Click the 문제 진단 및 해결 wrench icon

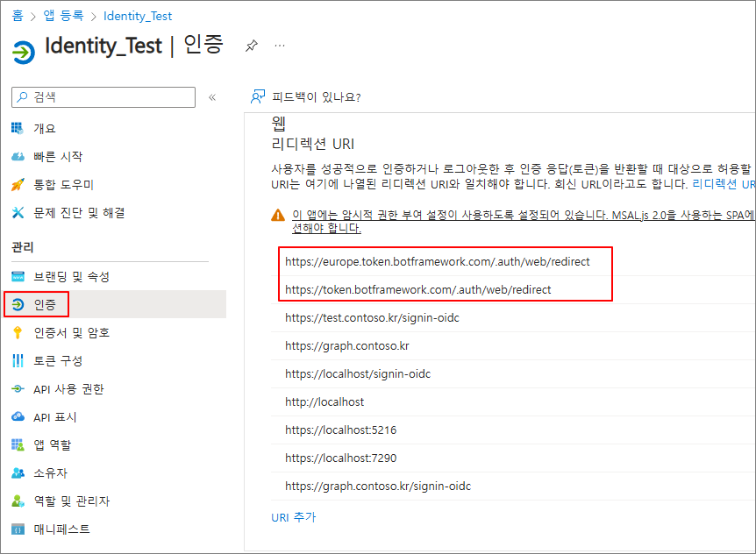18,212
